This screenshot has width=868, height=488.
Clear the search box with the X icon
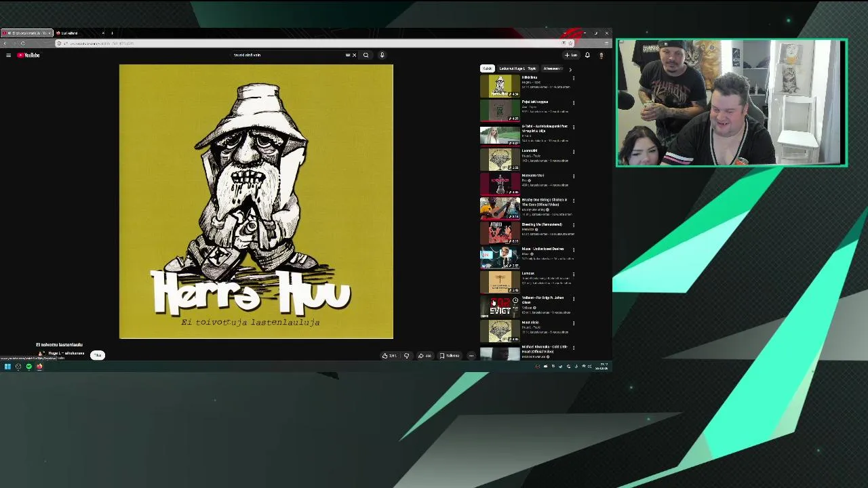click(x=354, y=55)
